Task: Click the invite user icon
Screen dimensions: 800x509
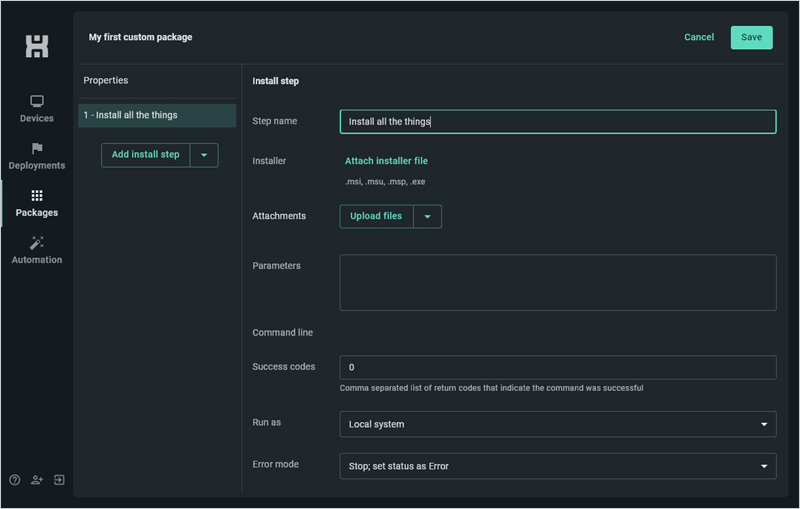Action: pos(37,480)
